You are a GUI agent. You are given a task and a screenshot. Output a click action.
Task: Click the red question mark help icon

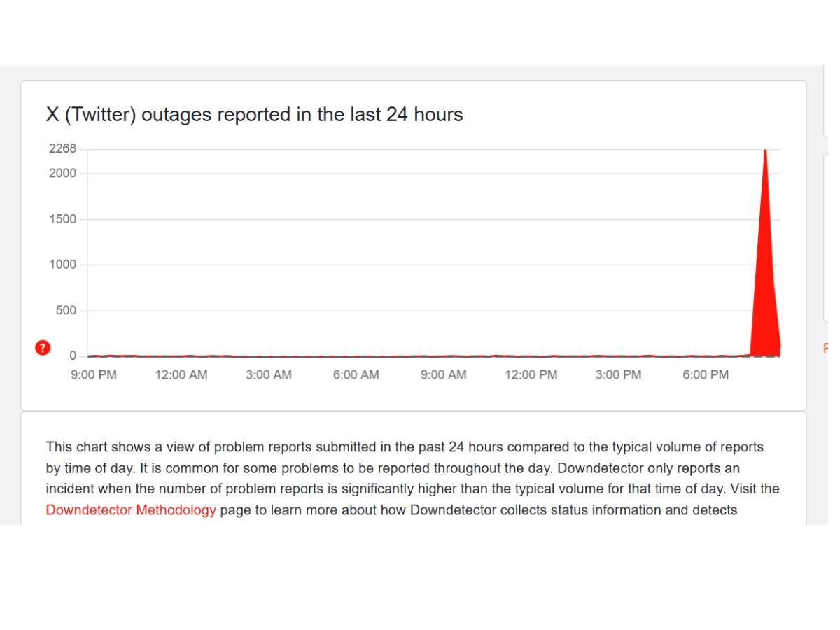click(43, 348)
